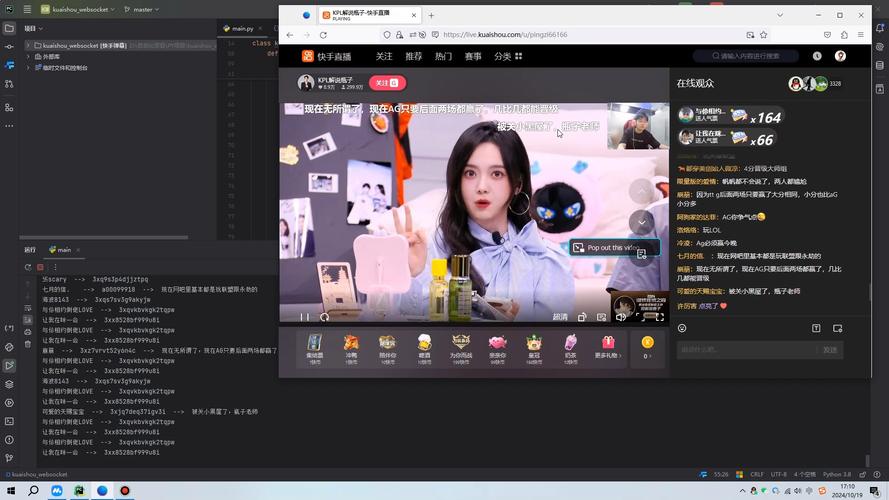Expand kuaishou_websocket project folder in tree
This screenshot has height=500, width=889.
tap(28, 46)
